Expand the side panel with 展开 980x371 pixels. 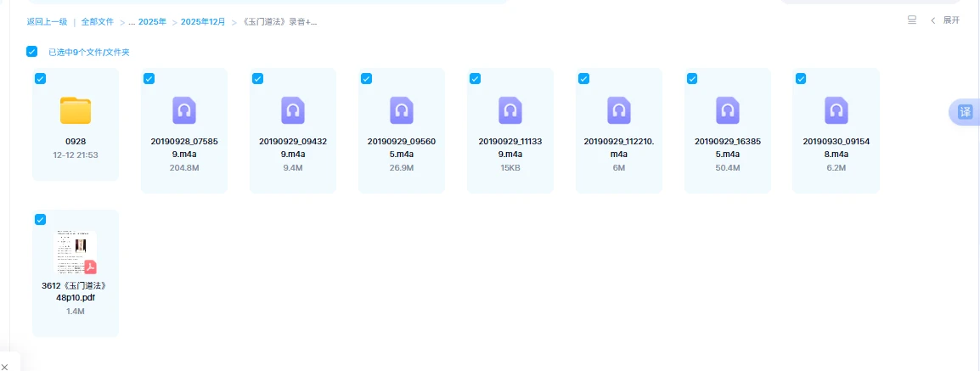[946, 20]
